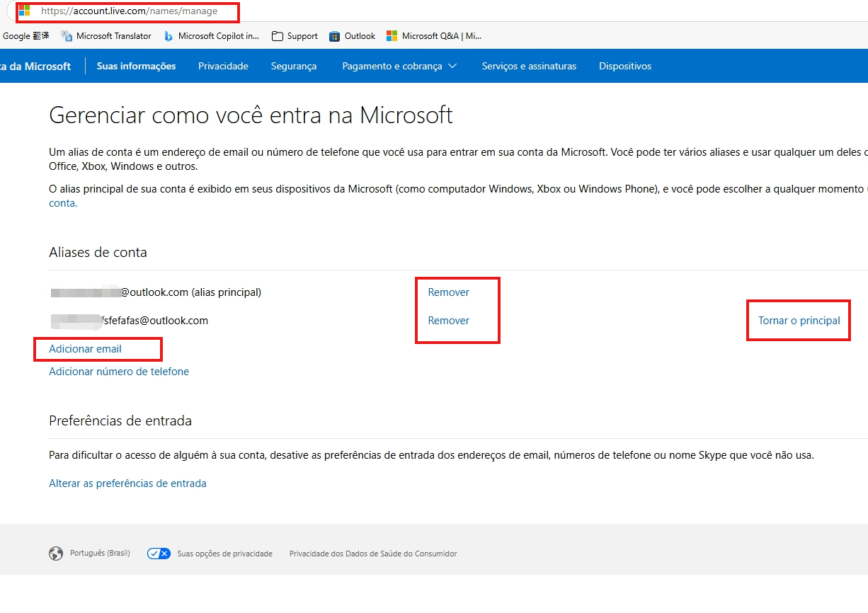
Task: Follow the 'conta.' link in description
Action: (x=63, y=203)
